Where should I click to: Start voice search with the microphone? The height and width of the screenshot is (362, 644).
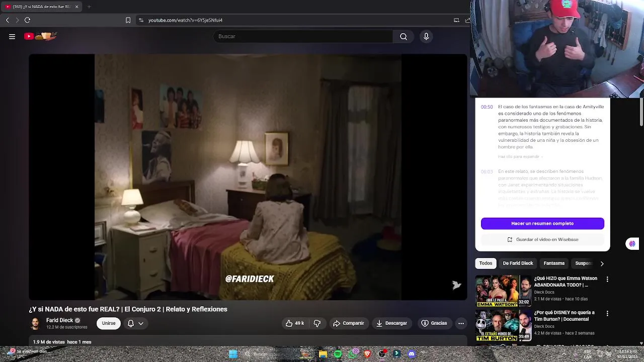(x=426, y=36)
